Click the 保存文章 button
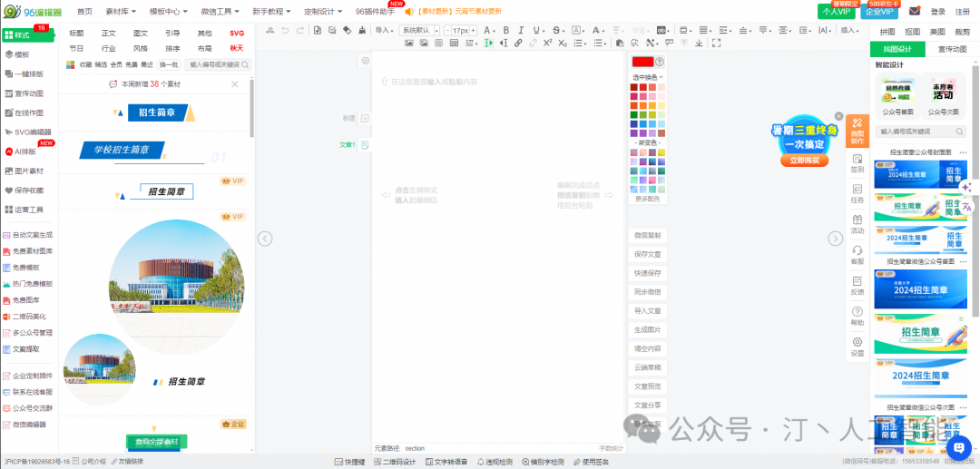The width and height of the screenshot is (980, 469). 648,254
